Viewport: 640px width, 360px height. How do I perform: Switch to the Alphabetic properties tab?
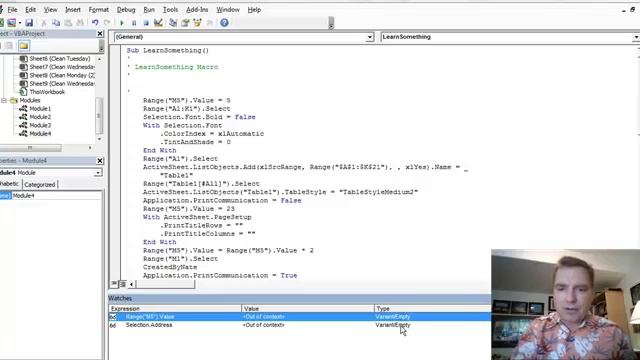(10, 184)
